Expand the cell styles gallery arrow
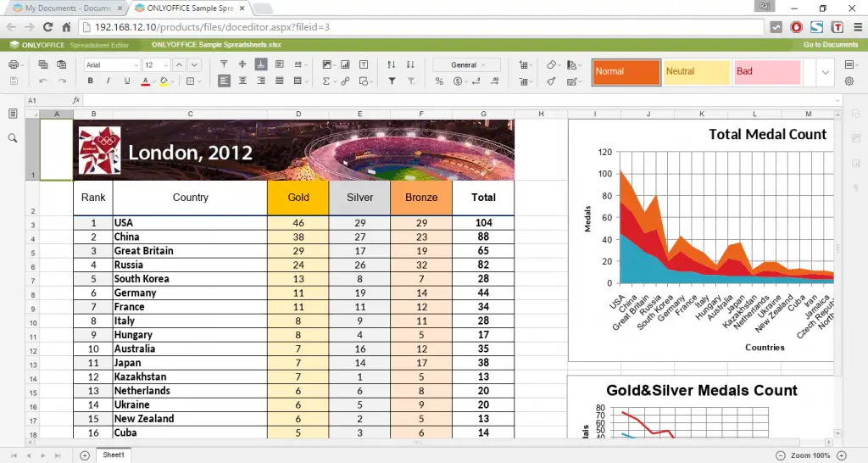Viewport: 868px width, 463px height. (x=826, y=72)
